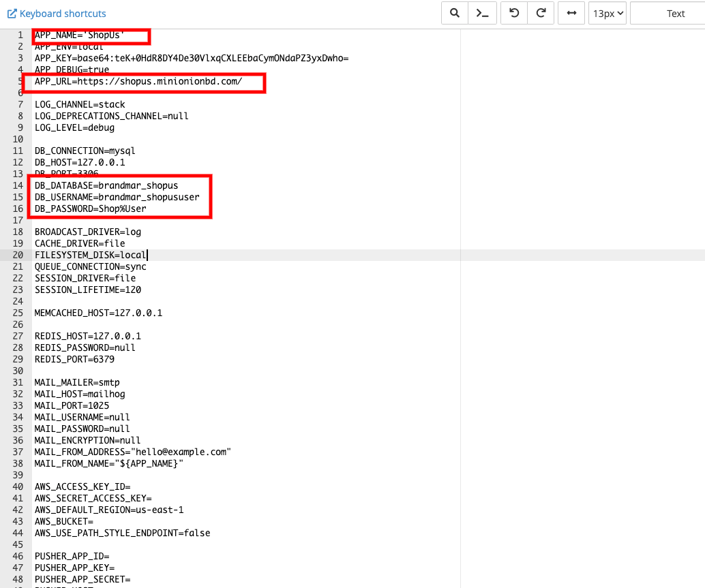The width and height of the screenshot is (705, 588).
Task: Click the MAIL_FROM_ADDRESS line
Action: tap(133, 452)
